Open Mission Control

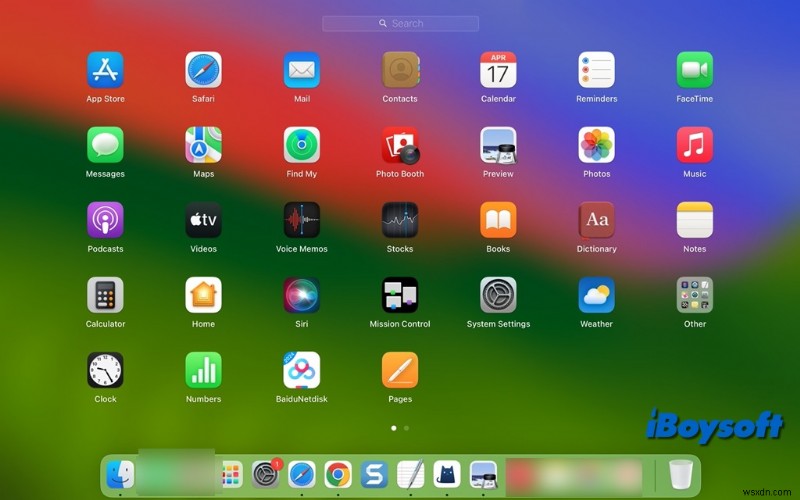pyautogui.click(x=400, y=295)
